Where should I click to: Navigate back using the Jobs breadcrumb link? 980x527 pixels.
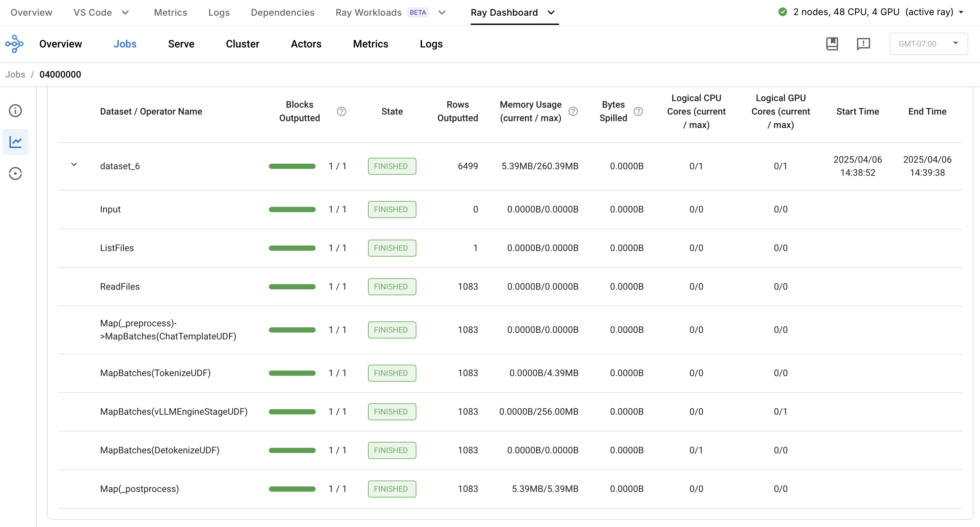[15, 74]
